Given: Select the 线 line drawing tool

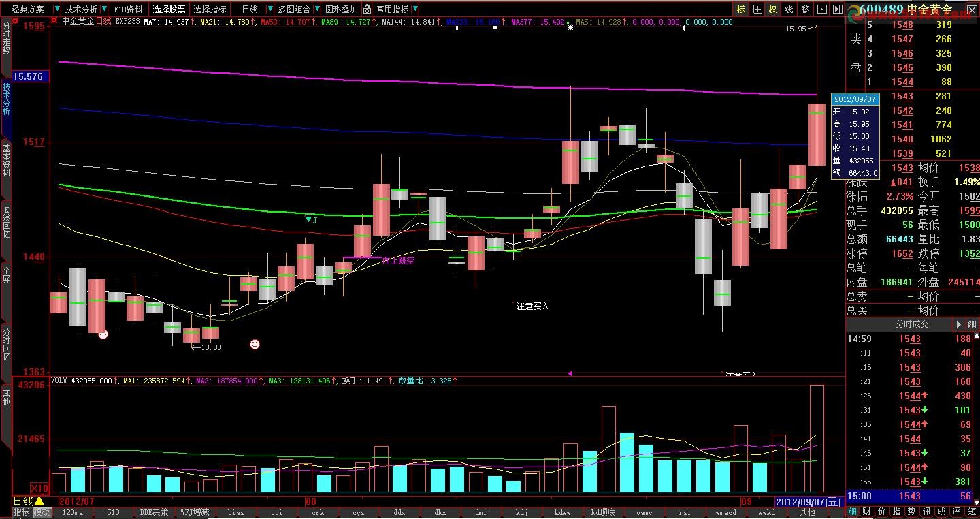Looking at the screenshot, I should [789, 10].
